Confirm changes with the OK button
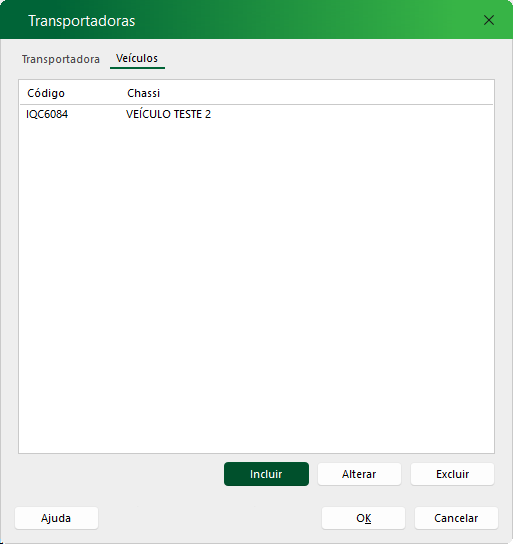The width and height of the screenshot is (513, 544). coord(363,518)
